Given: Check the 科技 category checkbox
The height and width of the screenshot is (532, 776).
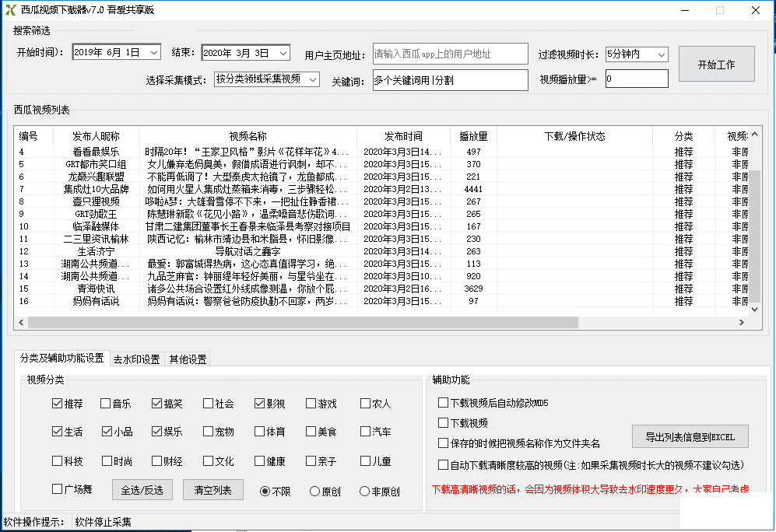Looking at the screenshot, I should (x=57, y=460).
